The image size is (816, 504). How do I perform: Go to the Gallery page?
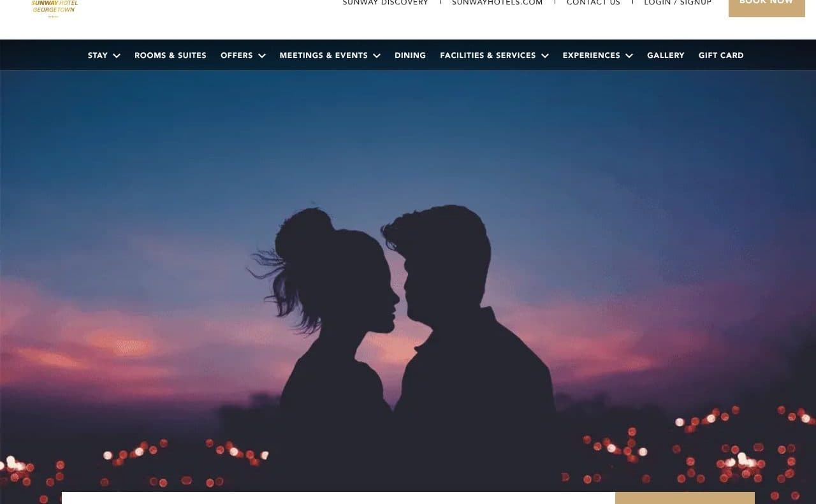coord(666,55)
